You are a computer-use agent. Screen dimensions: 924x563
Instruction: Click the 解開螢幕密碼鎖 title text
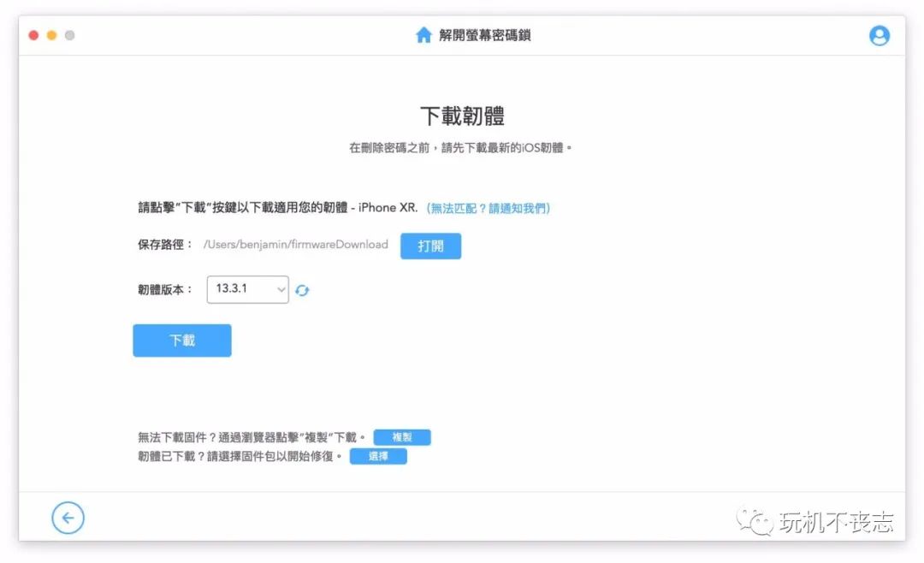pyautogui.click(x=484, y=35)
